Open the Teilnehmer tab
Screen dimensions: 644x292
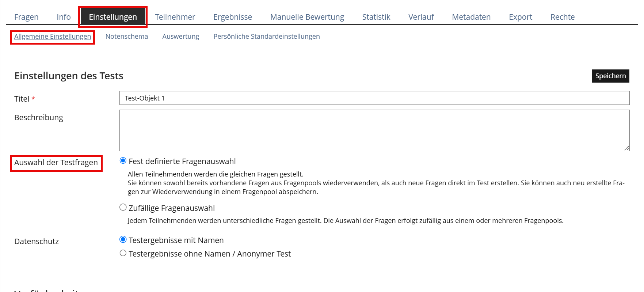(x=175, y=17)
